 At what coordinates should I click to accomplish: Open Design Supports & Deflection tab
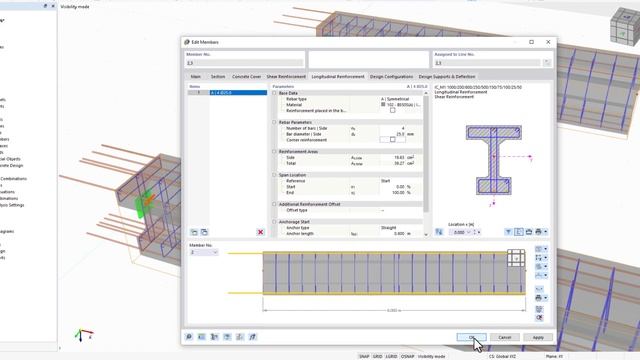click(x=447, y=76)
